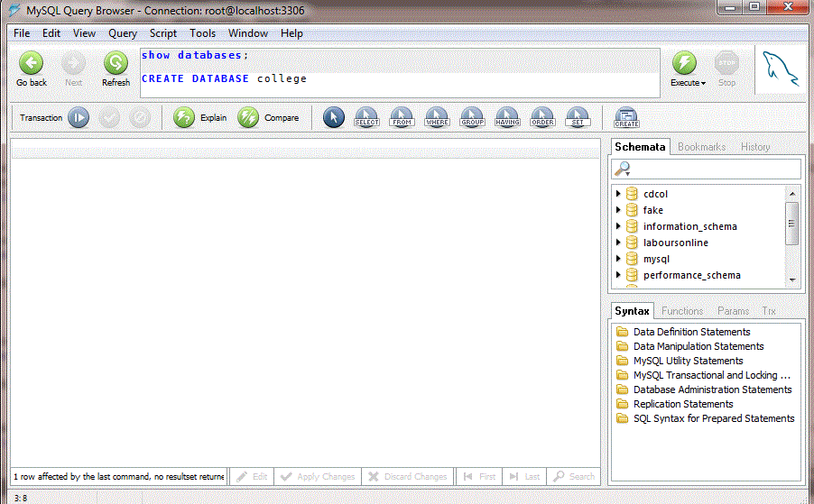Screen dimensions: 814x504
Task: Click the schemata list scrollbar thumb
Action: point(791,224)
